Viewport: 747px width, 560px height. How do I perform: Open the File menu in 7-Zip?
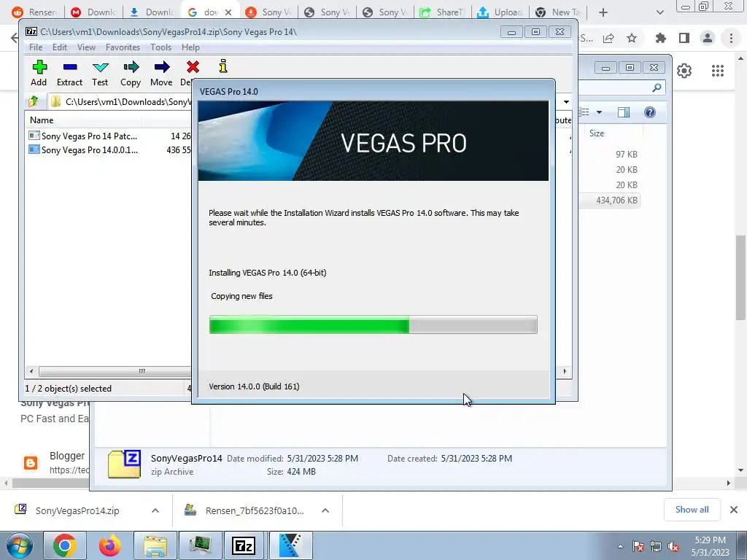[x=36, y=47]
